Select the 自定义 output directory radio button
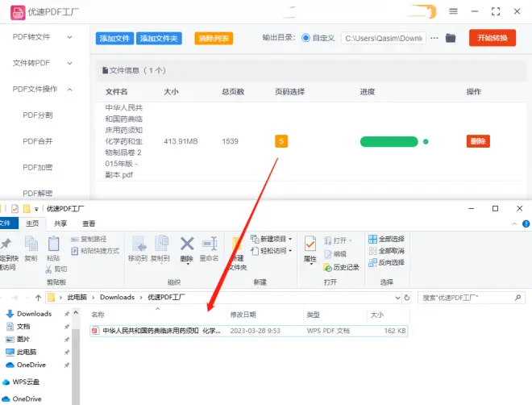 (x=305, y=38)
